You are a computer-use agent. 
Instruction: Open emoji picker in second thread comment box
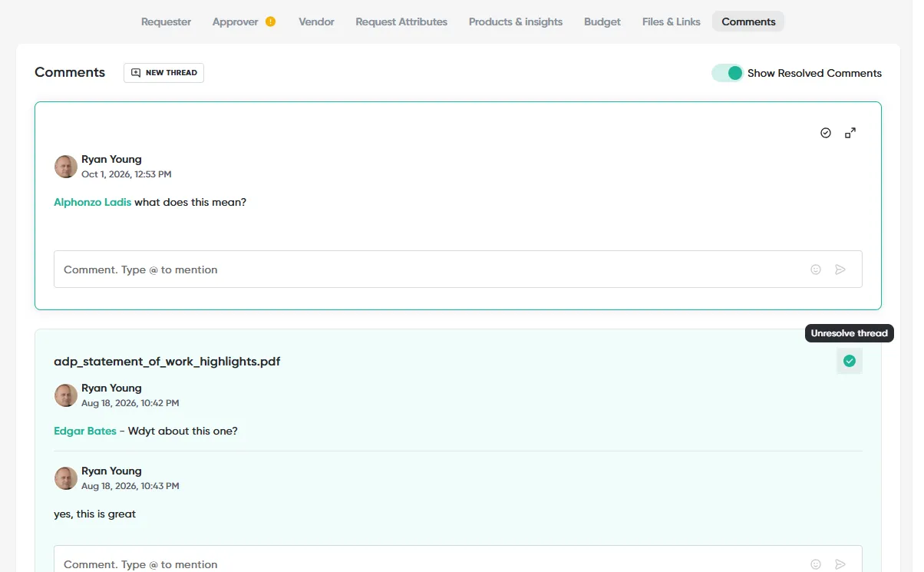tap(816, 564)
